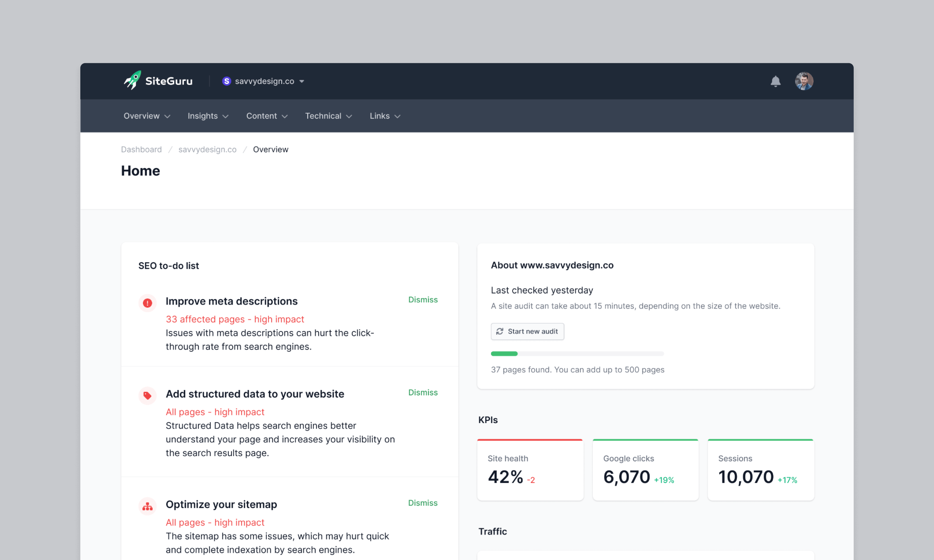934x560 pixels.
Task: Expand the Links navigation menu
Action: coord(384,116)
